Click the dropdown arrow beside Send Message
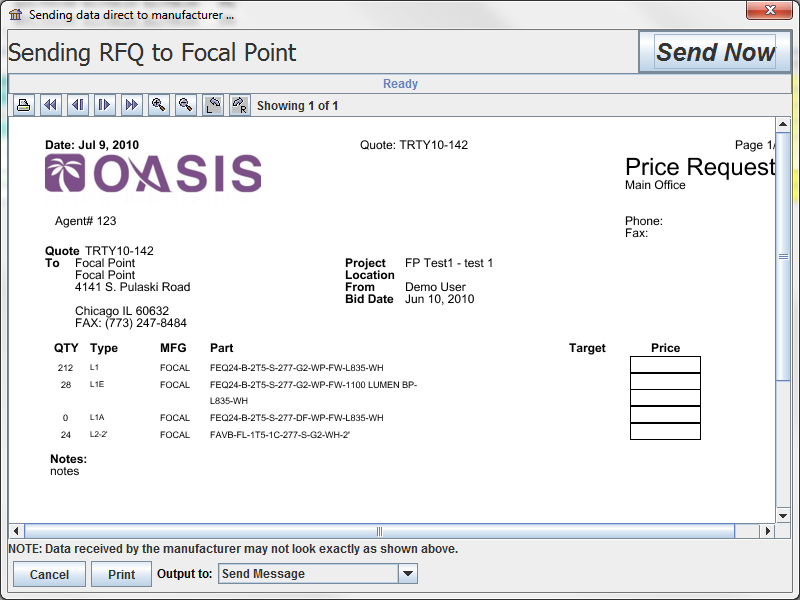The width and height of the screenshot is (800, 600). point(408,573)
